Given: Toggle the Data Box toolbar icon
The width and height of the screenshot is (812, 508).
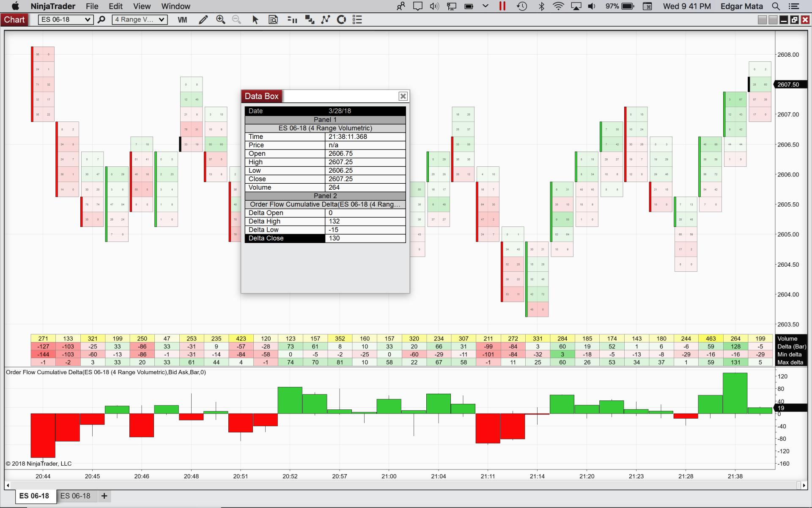Looking at the screenshot, I should coord(273,19).
